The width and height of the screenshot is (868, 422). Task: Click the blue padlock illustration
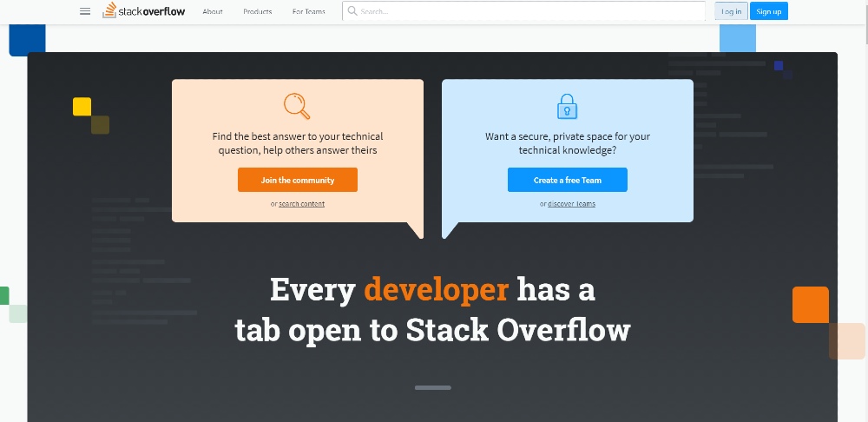567,106
